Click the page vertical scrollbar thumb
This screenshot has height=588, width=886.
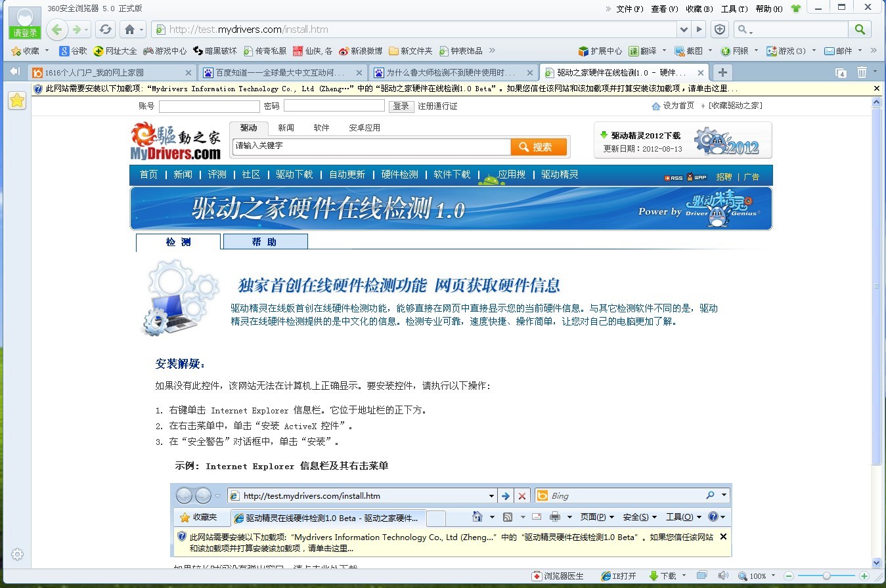pyautogui.click(x=876, y=286)
